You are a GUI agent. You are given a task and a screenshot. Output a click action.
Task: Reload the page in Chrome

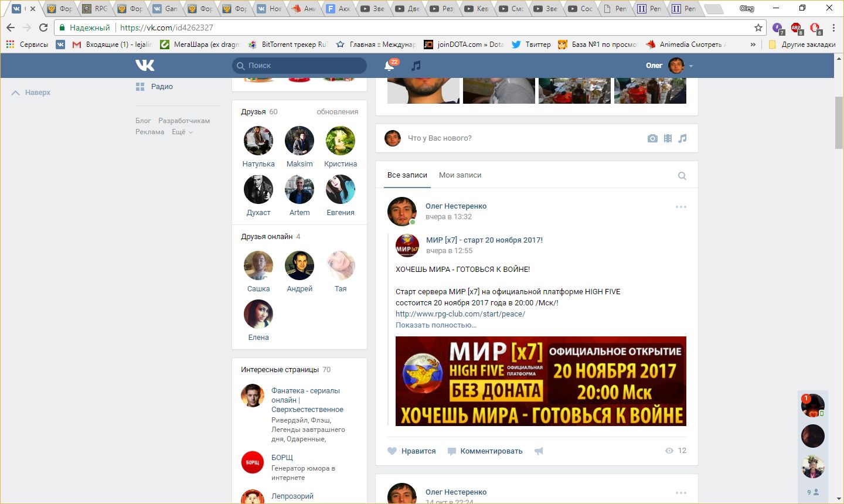click(43, 28)
